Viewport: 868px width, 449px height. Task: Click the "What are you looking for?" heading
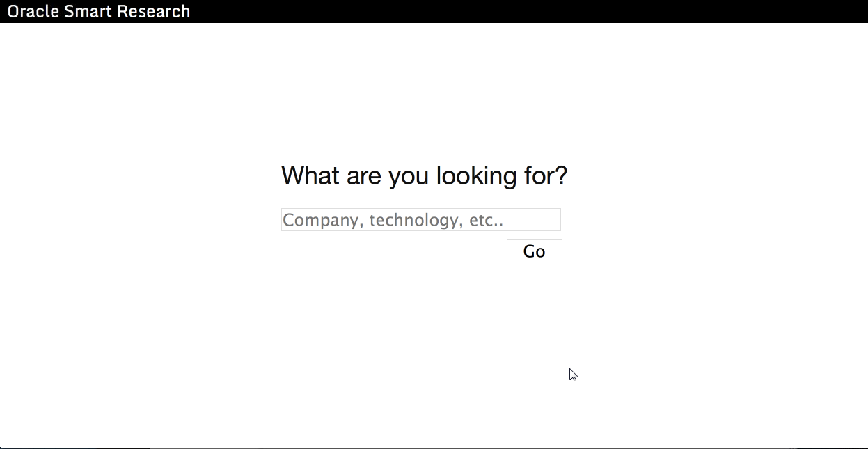point(424,175)
